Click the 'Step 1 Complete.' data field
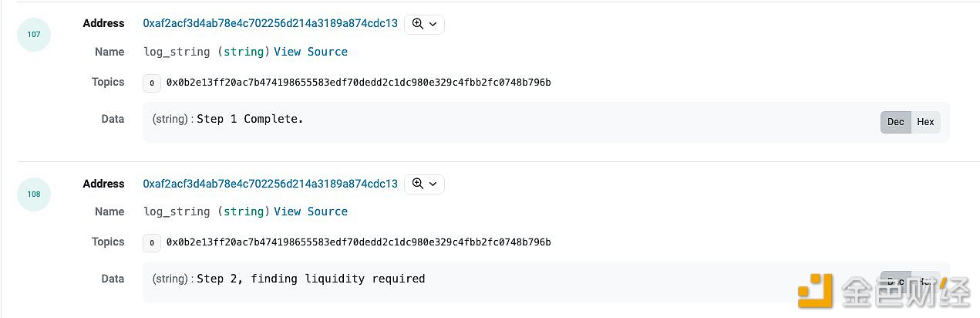This screenshot has width=980, height=318. coord(546,122)
